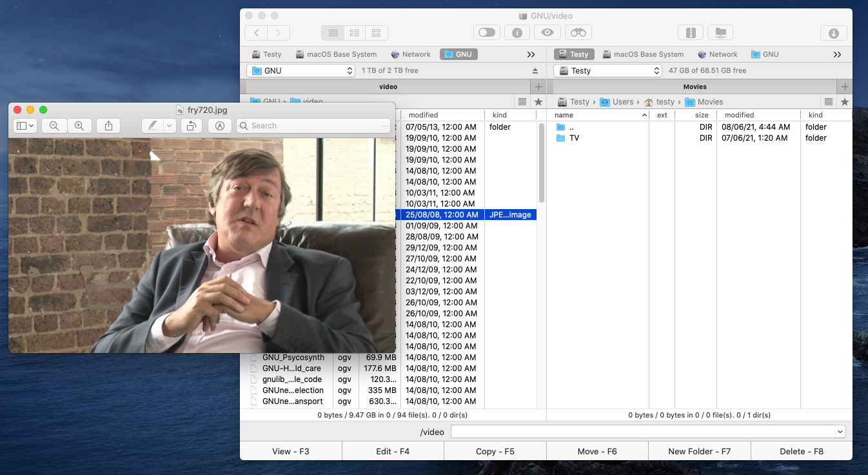This screenshot has height=475, width=868.
Task: Toggle hidden files switch in toolbar
Action: (x=487, y=33)
